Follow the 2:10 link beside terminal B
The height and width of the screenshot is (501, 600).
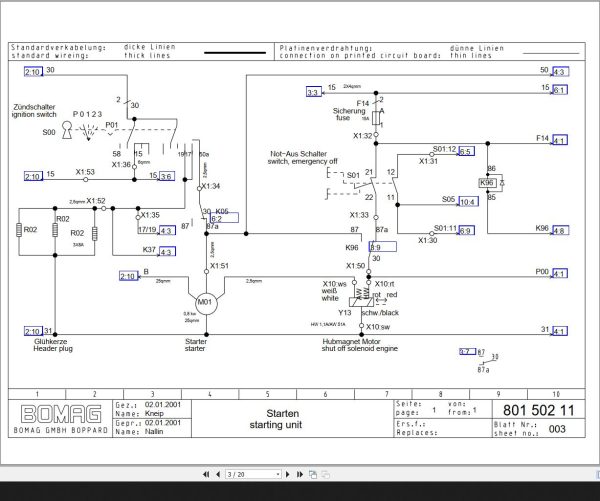pos(128,276)
